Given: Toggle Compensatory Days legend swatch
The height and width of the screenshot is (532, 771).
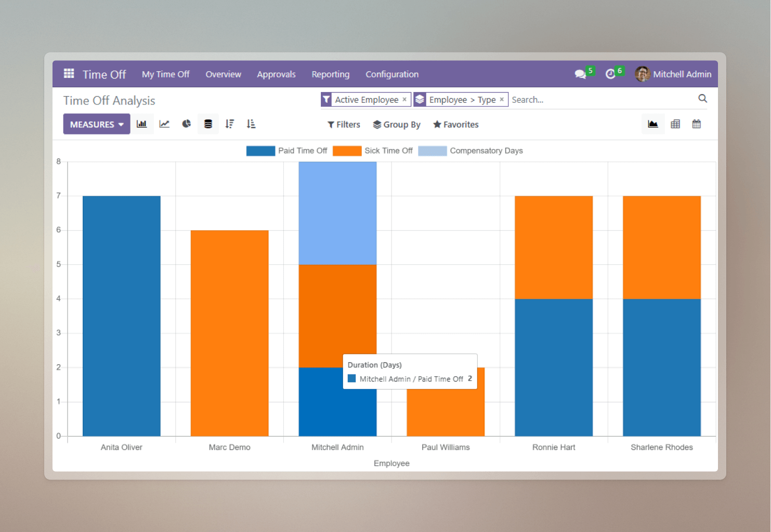Looking at the screenshot, I should 433,151.
